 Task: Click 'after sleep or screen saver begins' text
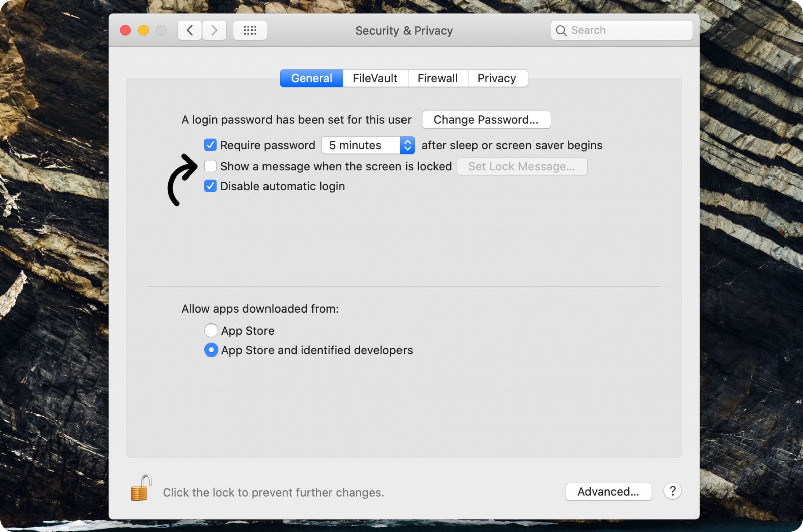pyautogui.click(x=512, y=145)
